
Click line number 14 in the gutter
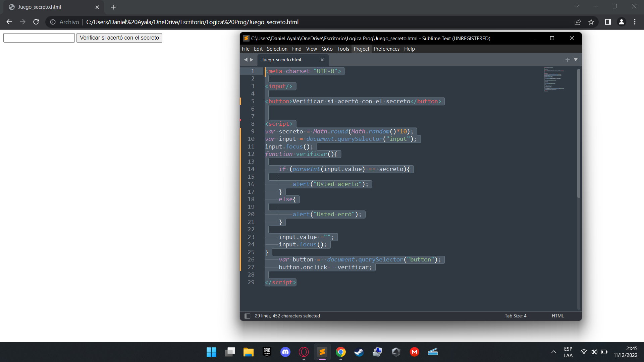tap(251, 169)
